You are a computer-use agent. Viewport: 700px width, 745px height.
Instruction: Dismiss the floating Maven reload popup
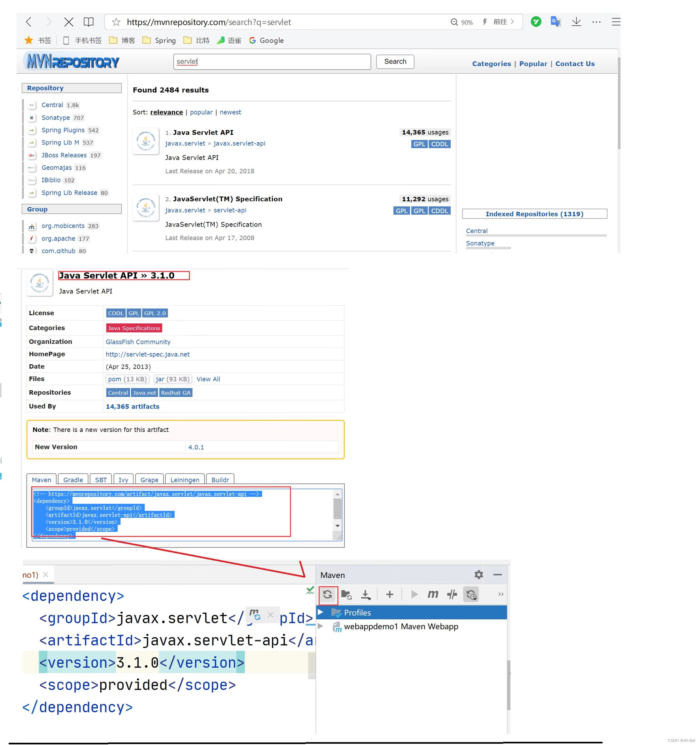pyautogui.click(x=271, y=615)
